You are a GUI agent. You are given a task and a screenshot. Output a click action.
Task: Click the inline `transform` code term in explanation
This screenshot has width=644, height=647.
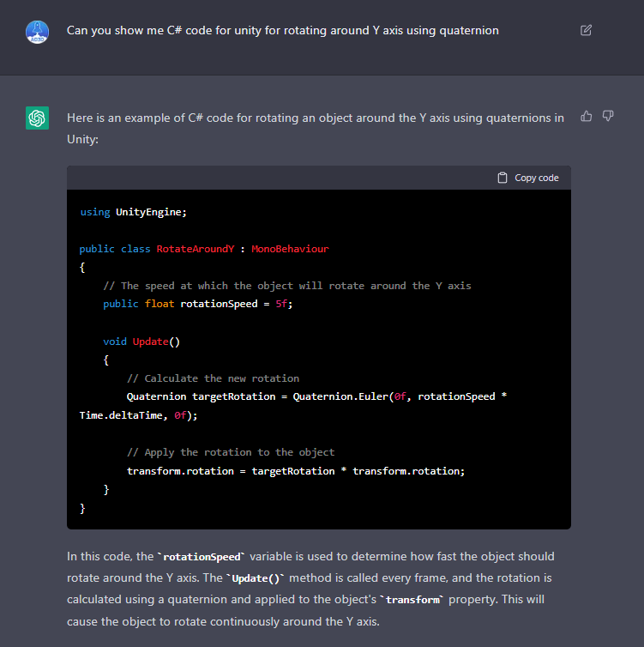(412, 600)
